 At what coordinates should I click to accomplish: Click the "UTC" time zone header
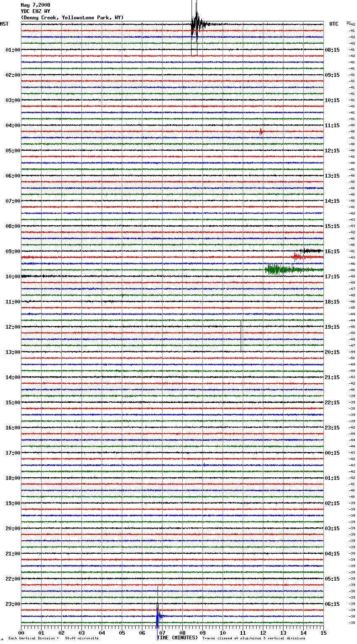coord(334,24)
